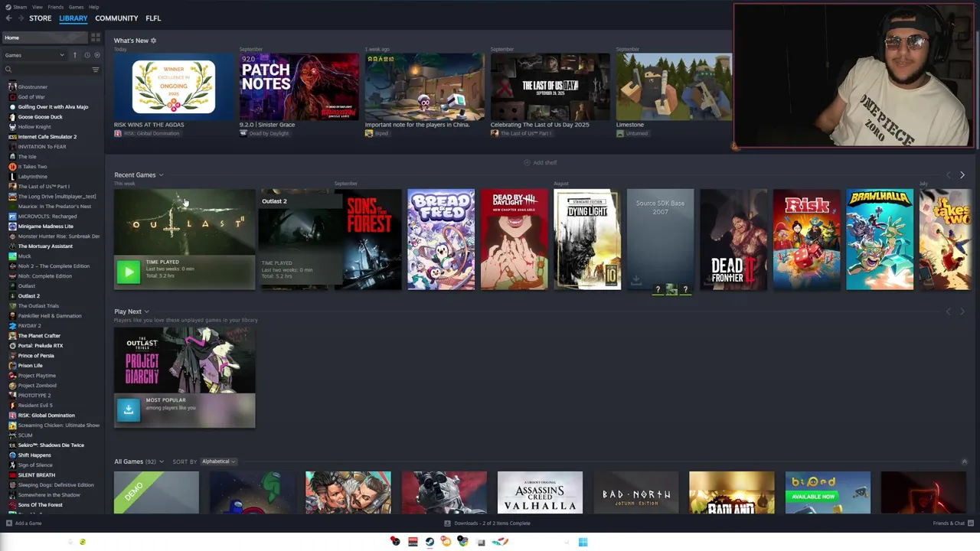Open Dying Light cover in Recent Games

587,240
